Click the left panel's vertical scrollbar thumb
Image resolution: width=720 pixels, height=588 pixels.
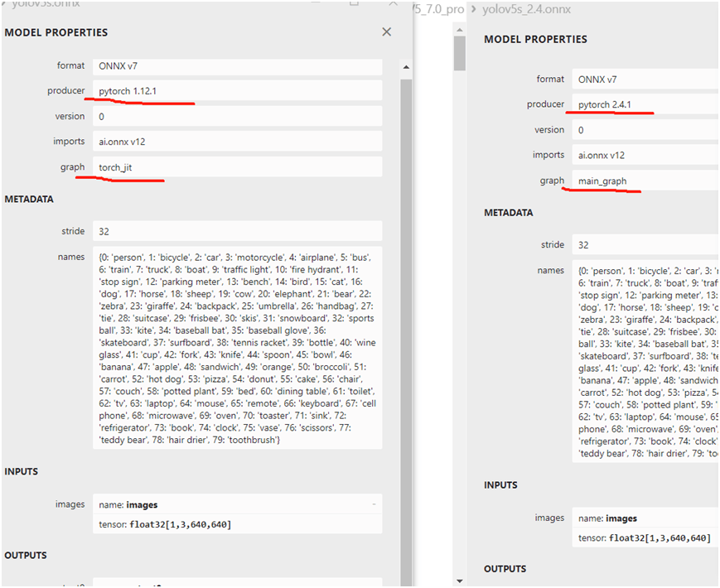tap(406, 331)
